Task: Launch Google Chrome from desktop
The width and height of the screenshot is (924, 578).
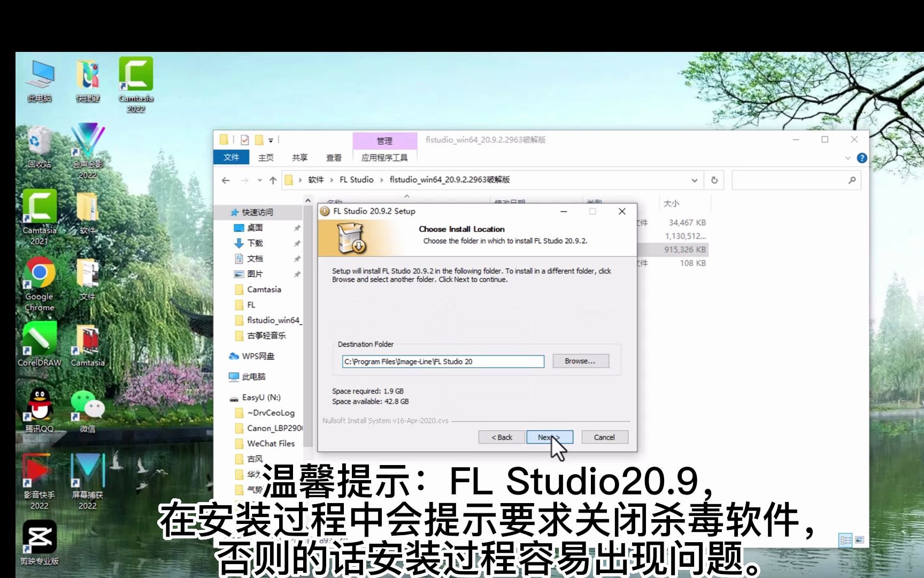Action: pos(39,284)
